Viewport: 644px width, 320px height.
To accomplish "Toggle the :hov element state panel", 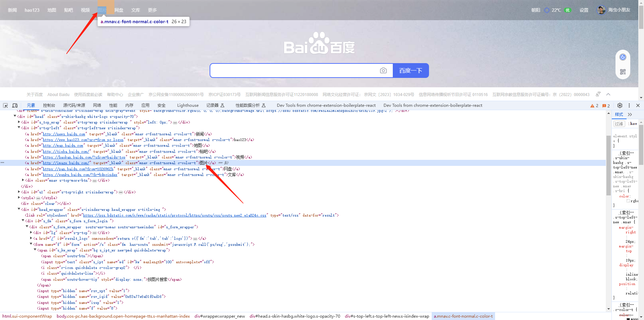I will tap(633, 124).
